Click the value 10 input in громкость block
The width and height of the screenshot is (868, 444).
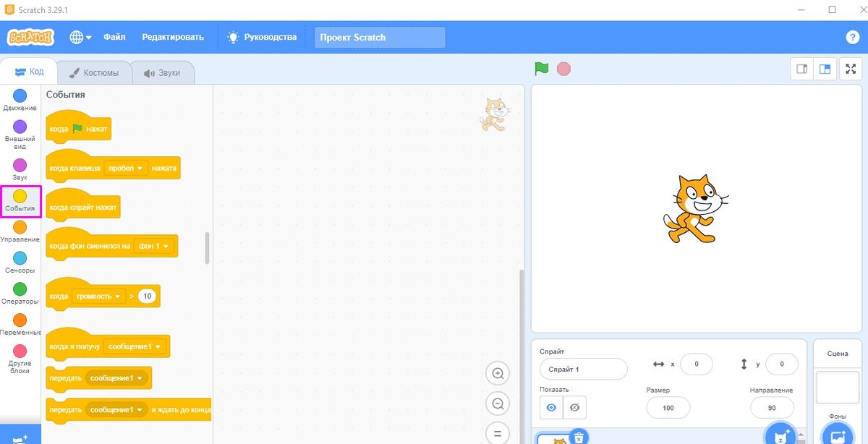(x=148, y=296)
